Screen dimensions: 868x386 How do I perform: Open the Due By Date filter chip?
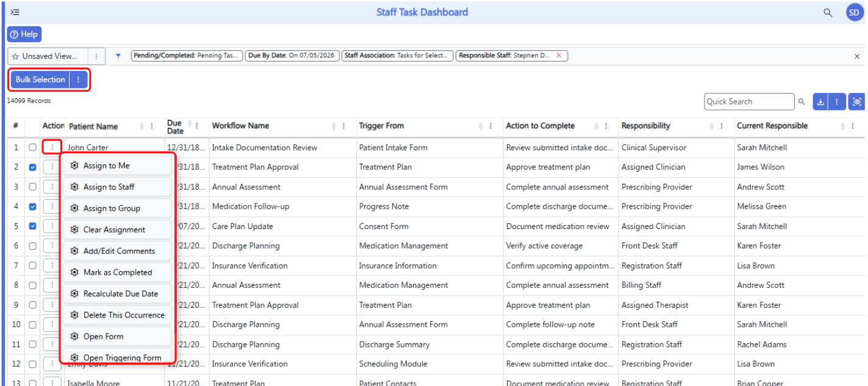tap(292, 56)
